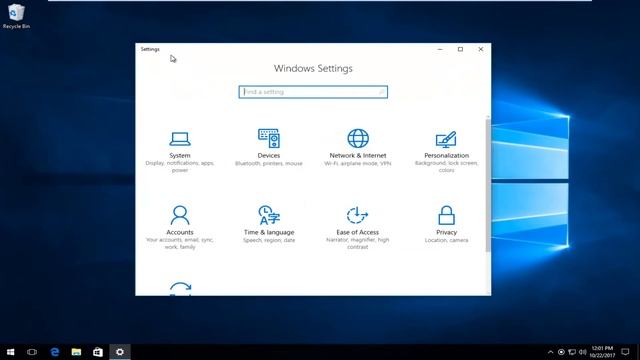Screen dimensions: 640x360
Task: Click the circular tray icon beside the arrow
Action: point(562,352)
